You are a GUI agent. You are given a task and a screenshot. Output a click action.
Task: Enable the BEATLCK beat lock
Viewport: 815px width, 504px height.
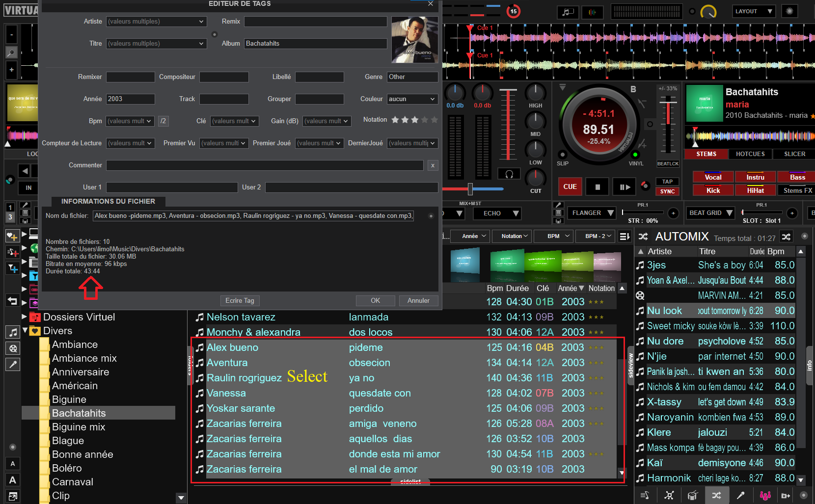[x=668, y=163]
